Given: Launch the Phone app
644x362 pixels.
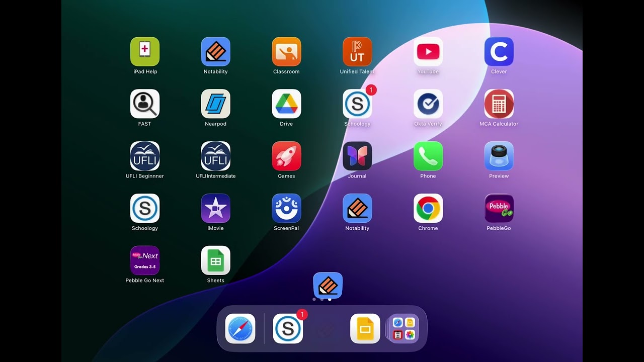Looking at the screenshot, I should [x=428, y=156].
